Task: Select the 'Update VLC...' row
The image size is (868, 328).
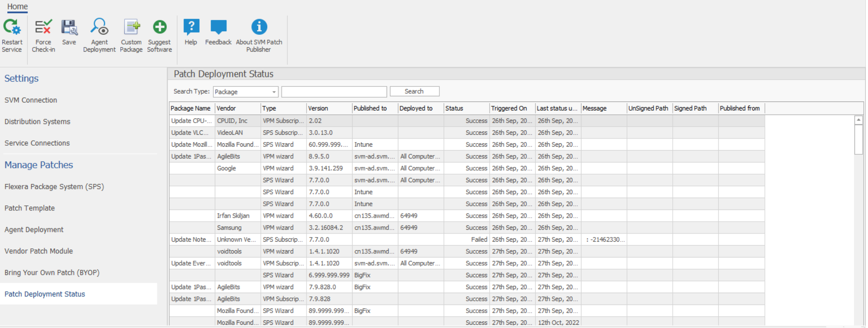Action: 467,133
